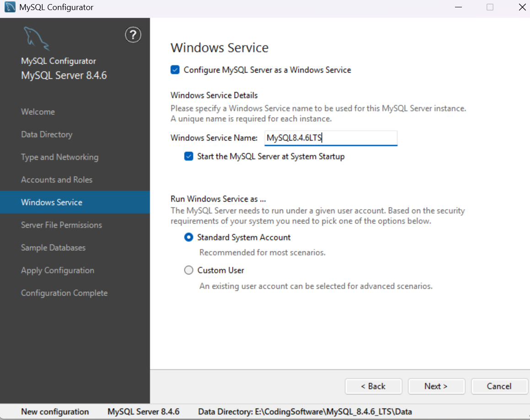Click the Back button

(x=373, y=386)
